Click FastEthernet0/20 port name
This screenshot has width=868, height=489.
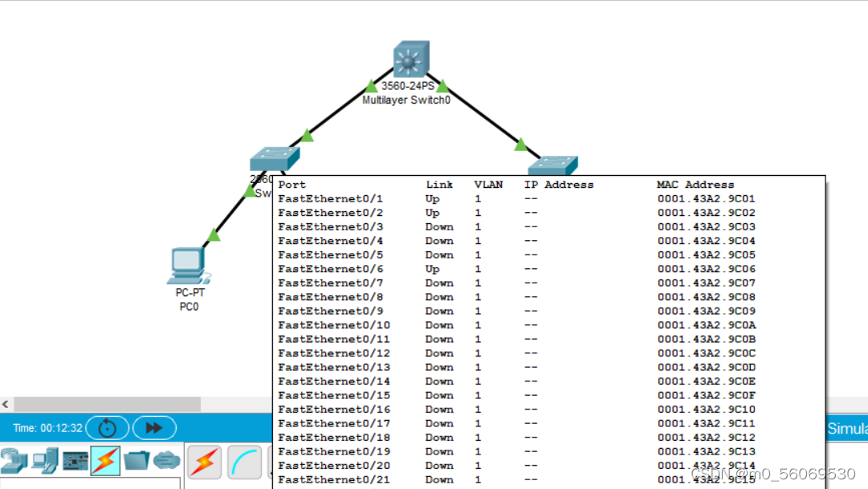[x=334, y=466]
